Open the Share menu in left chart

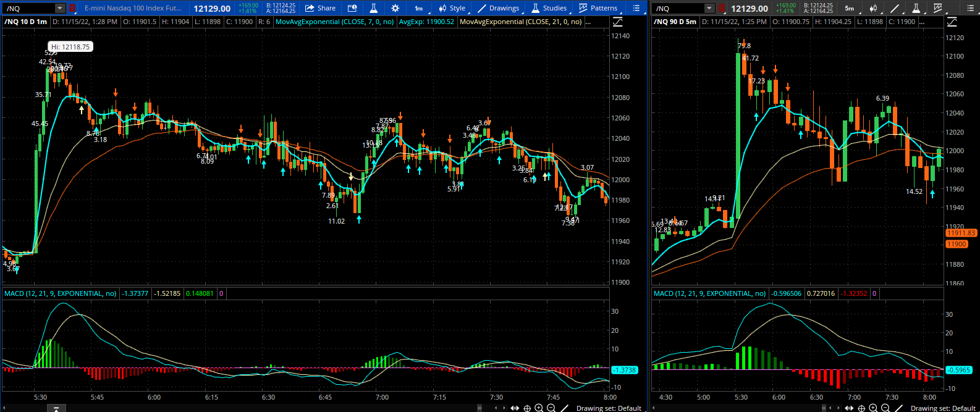321,8
